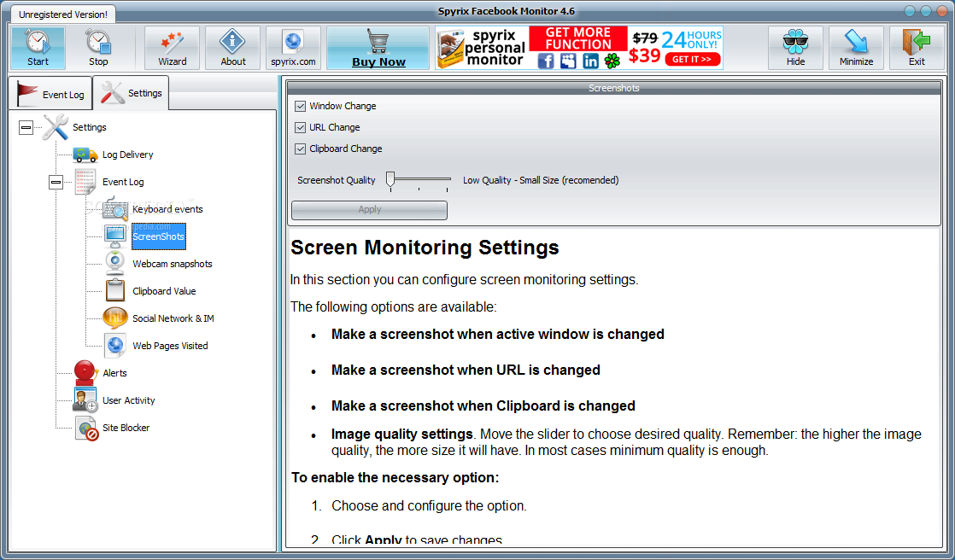Click Facebook icon in the ad banner
This screenshot has width=955, height=560.
[x=546, y=61]
